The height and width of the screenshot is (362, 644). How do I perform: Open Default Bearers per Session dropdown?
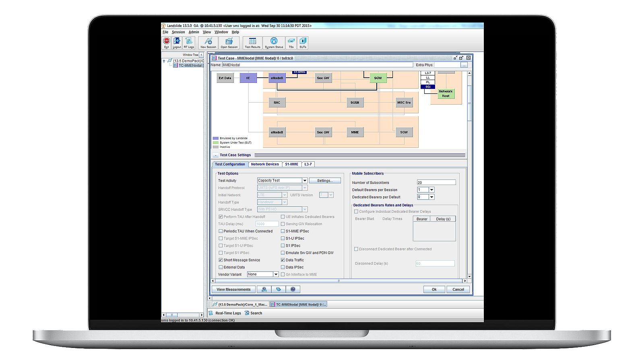click(431, 190)
